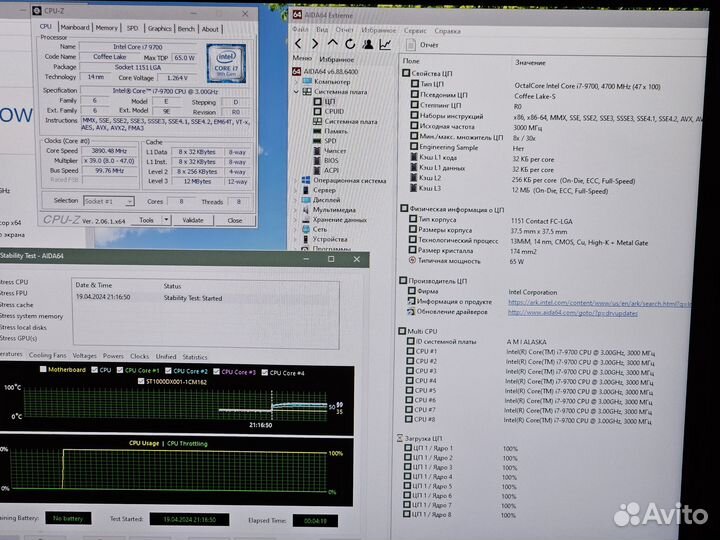Open Чипсет item in AIDA64 tree
Viewport: 720px width, 540px height.
pyautogui.click(x=330, y=150)
